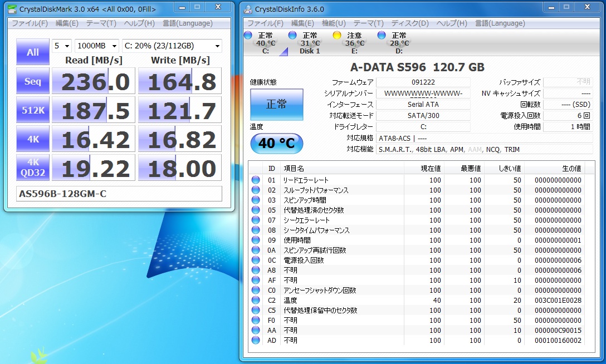The height and width of the screenshot is (364, 606).
Task: Click status orb for attribute 07 row
Action: [x=256, y=220]
